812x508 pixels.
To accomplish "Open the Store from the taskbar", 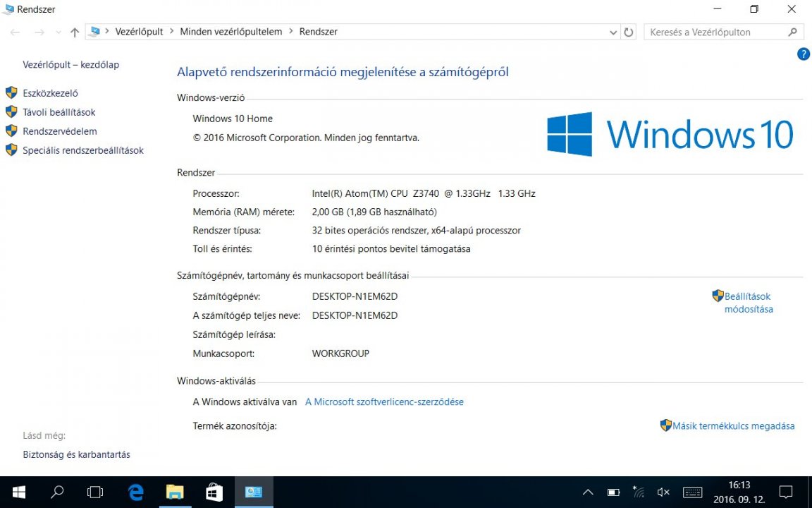I will pyautogui.click(x=214, y=492).
